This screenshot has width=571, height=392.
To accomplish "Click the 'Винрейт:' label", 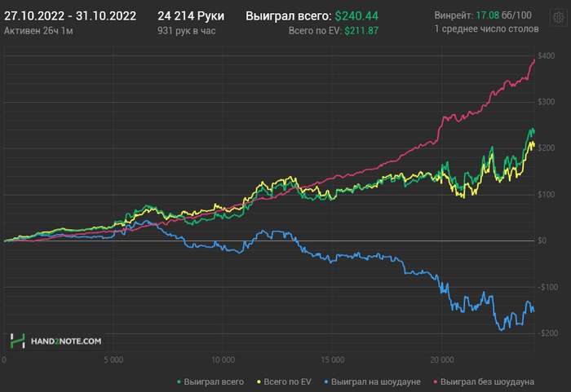I will point(454,15).
